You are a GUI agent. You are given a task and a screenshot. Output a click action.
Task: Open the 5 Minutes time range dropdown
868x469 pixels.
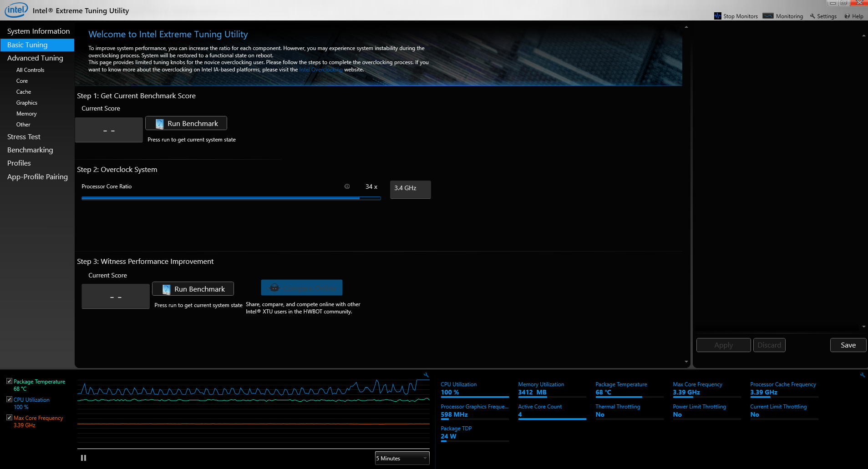(402, 458)
